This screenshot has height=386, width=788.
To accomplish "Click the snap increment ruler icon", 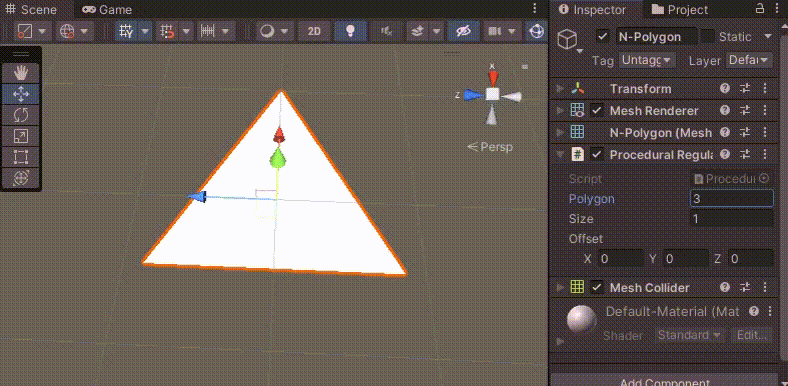I will [208, 32].
